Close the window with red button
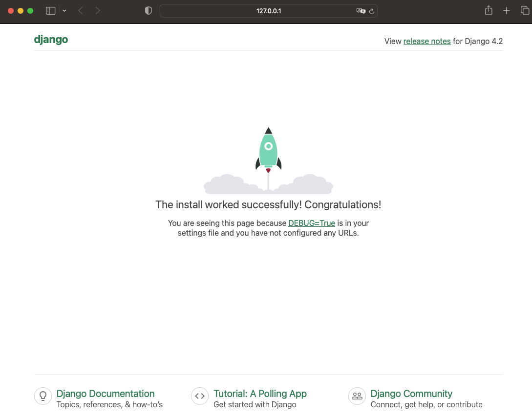The width and height of the screenshot is (532, 419). pos(11,11)
